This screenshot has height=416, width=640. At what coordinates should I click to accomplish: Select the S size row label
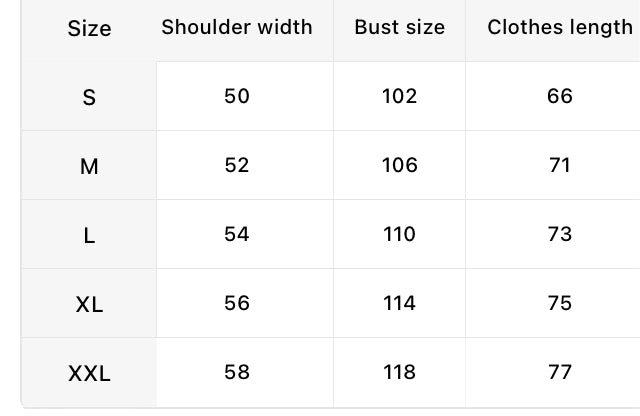pyautogui.click(x=89, y=98)
